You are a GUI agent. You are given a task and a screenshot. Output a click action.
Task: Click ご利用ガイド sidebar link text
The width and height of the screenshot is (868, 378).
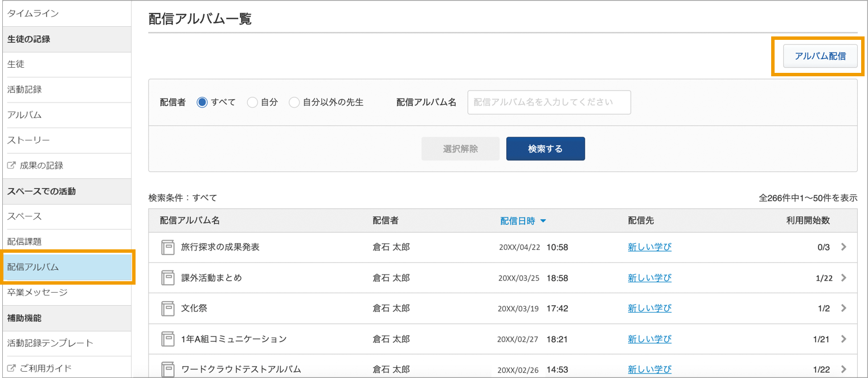tap(46, 368)
